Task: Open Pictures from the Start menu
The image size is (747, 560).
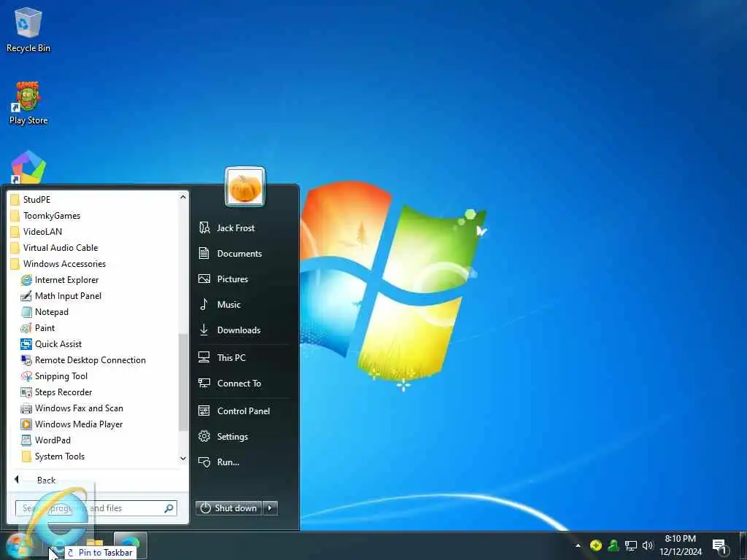Action: pos(223,279)
